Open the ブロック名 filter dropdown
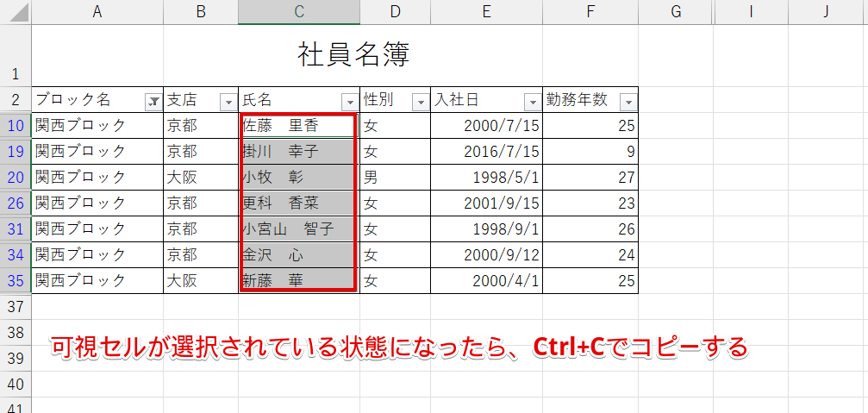This screenshot has width=868, height=413. [x=153, y=102]
